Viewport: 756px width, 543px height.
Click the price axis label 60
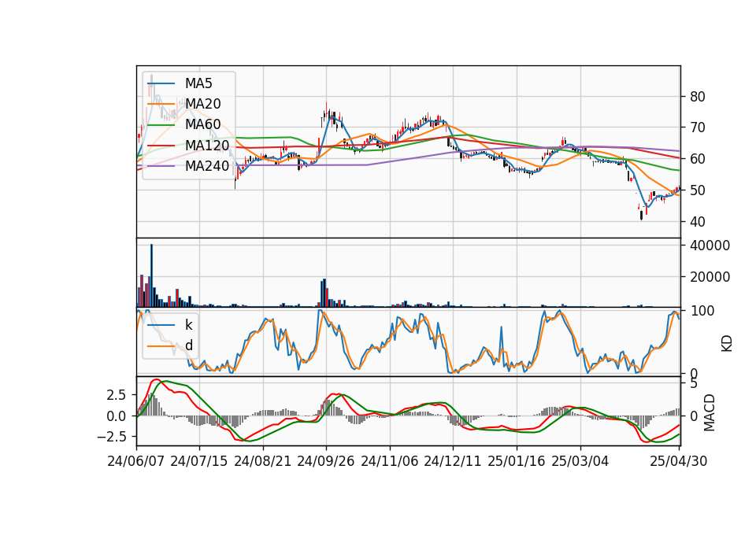698,159
